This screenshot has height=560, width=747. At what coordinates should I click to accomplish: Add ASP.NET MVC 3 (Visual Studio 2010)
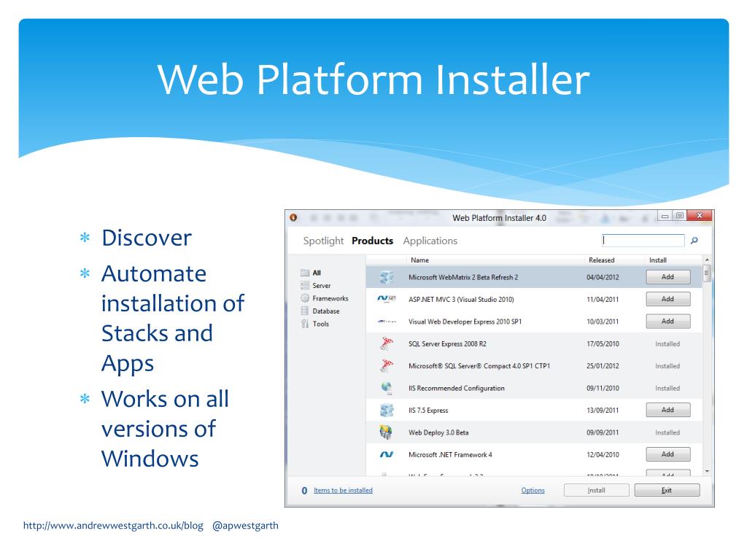click(668, 299)
